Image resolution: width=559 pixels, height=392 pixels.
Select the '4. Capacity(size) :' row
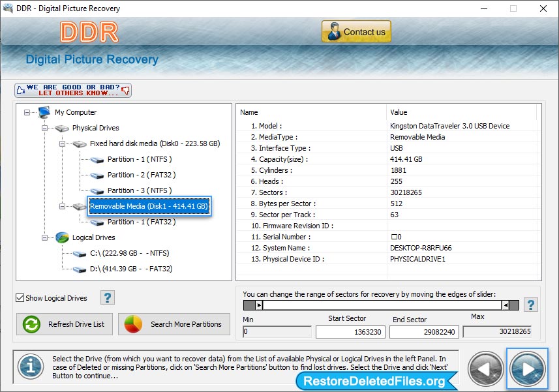click(387, 159)
